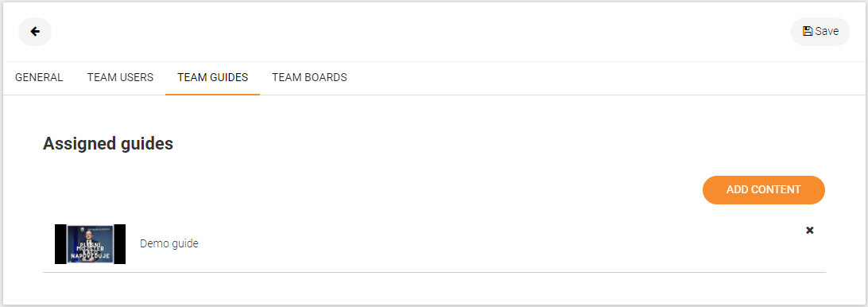Open the Demo guide thumbnail image
Viewport: 868px width, 307px height.
coord(91,244)
